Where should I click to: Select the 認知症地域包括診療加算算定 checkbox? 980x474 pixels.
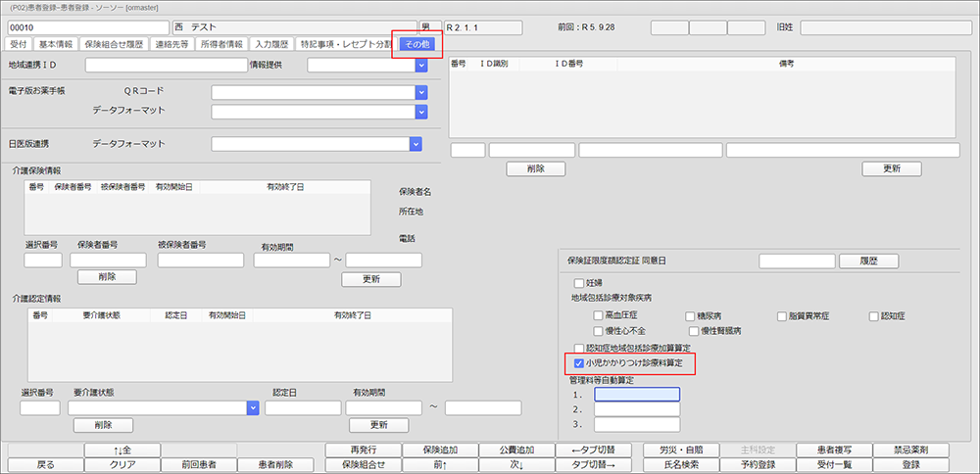pos(578,348)
